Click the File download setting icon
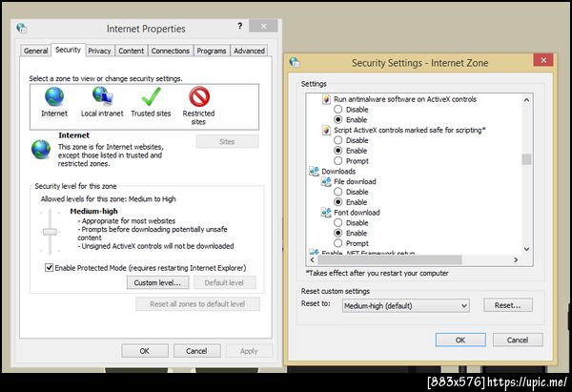This screenshot has width=572, height=392. [x=326, y=181]
